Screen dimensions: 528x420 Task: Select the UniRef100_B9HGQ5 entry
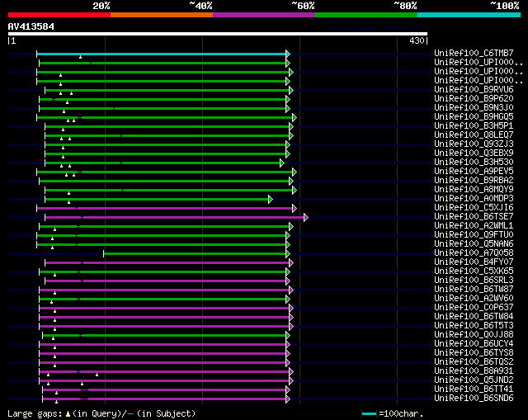[474, 117]
